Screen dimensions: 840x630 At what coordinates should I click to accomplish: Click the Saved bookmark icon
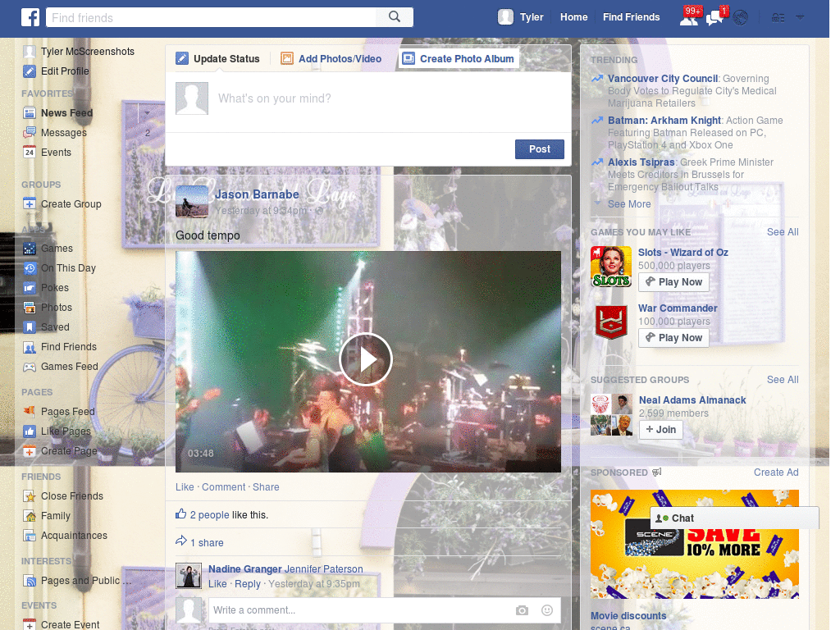30,326
